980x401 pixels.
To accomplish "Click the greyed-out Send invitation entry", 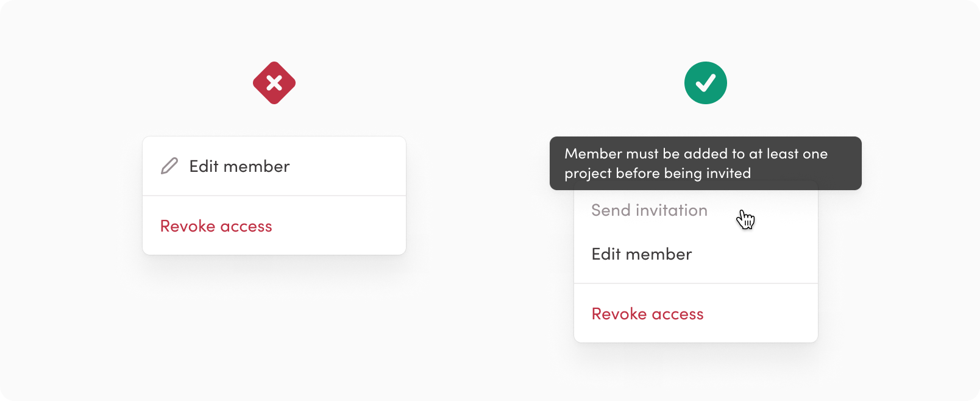I will click(x=649, y=210).
